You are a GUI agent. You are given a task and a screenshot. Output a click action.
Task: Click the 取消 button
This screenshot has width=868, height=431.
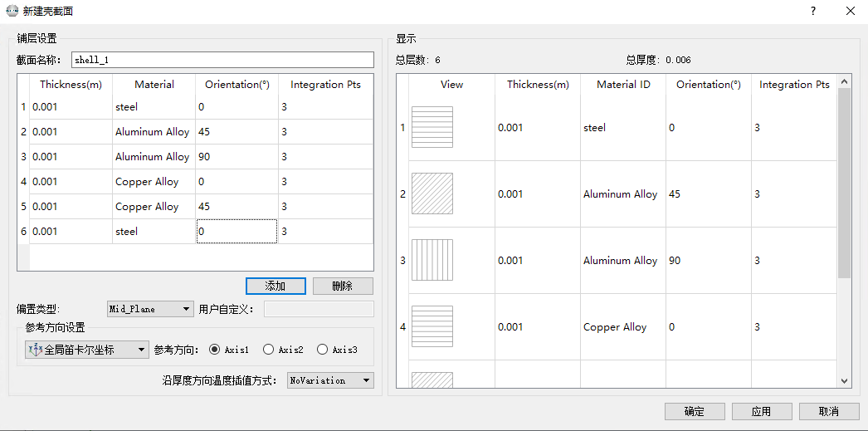click(x=829, y=411)
